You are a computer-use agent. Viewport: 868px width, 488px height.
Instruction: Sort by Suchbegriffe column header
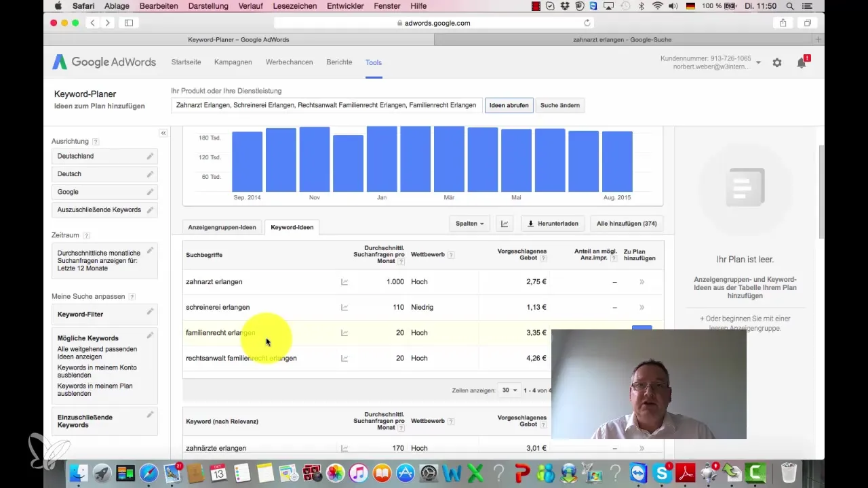pos(204,255)
